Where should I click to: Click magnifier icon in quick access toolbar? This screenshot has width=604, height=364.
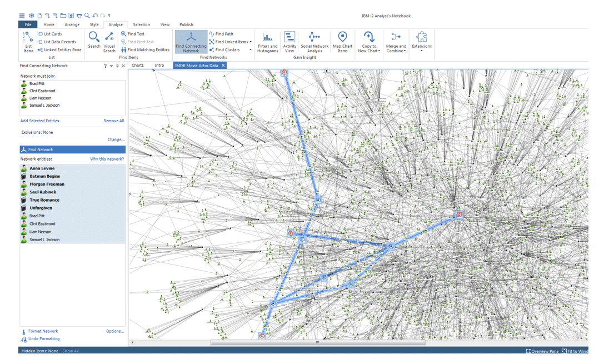87,16
